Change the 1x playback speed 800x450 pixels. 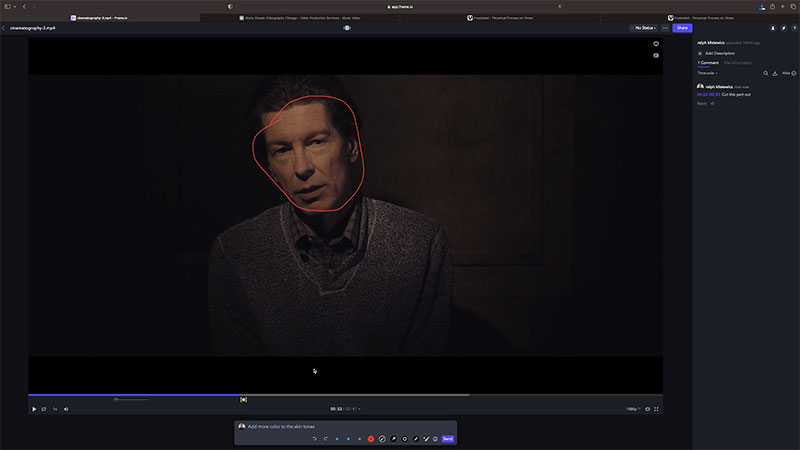tap(55, 409)
